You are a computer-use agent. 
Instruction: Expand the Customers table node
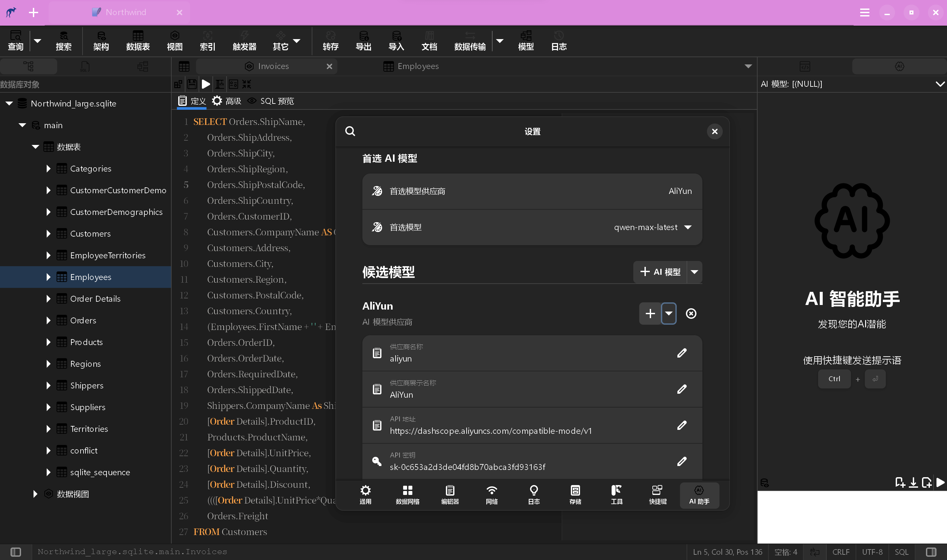pos(48,234)
